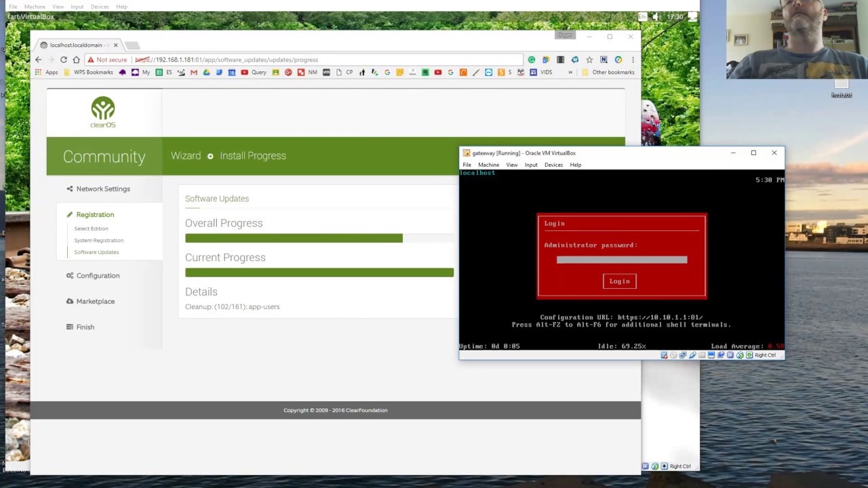
Task: Click the Marketplace cloud icon in sidebar
Action: (x=70, y=302)
